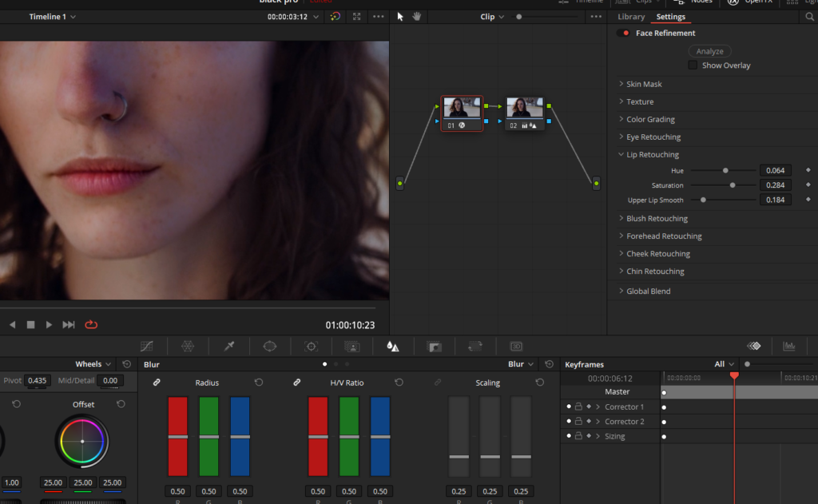Select the hand pan tool
Image resolution: width=818 pixels, height=504 pixels.
417,17
